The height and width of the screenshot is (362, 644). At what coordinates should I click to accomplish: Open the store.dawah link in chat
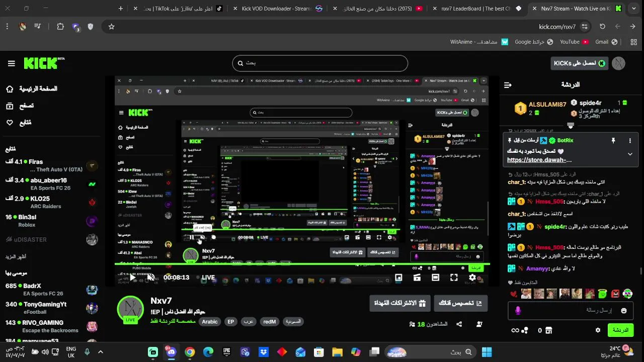[x=539, y=160]
